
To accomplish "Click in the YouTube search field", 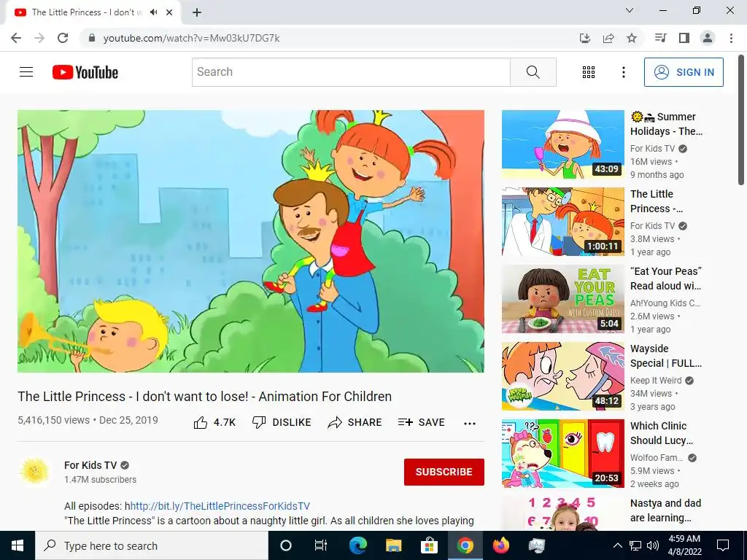I will coord(351,72).
